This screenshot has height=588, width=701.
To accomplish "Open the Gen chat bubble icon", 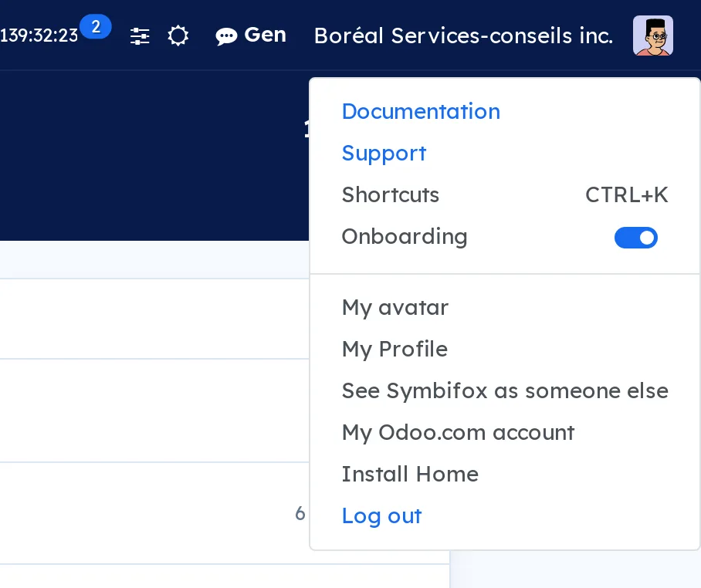I will point(226,36).
